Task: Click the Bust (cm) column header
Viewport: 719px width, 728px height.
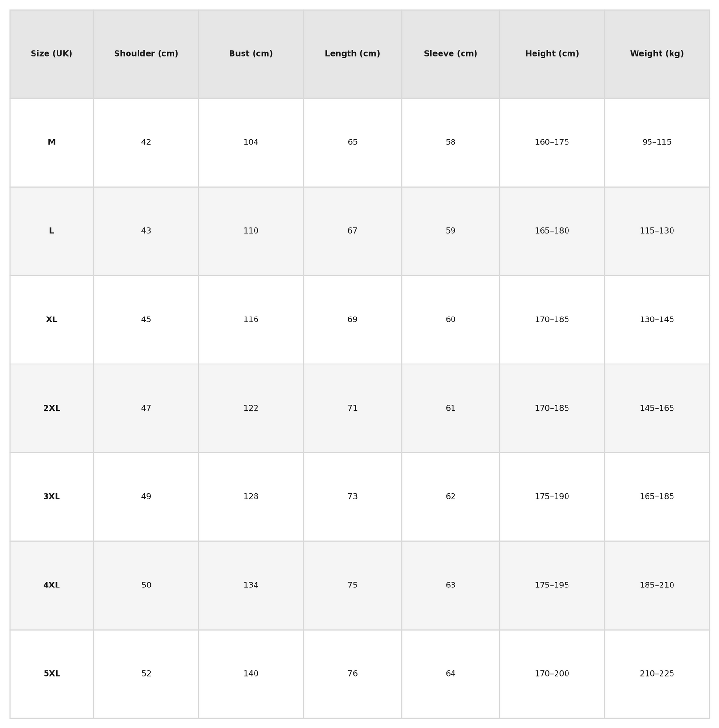Action: [x=251, y=54]
